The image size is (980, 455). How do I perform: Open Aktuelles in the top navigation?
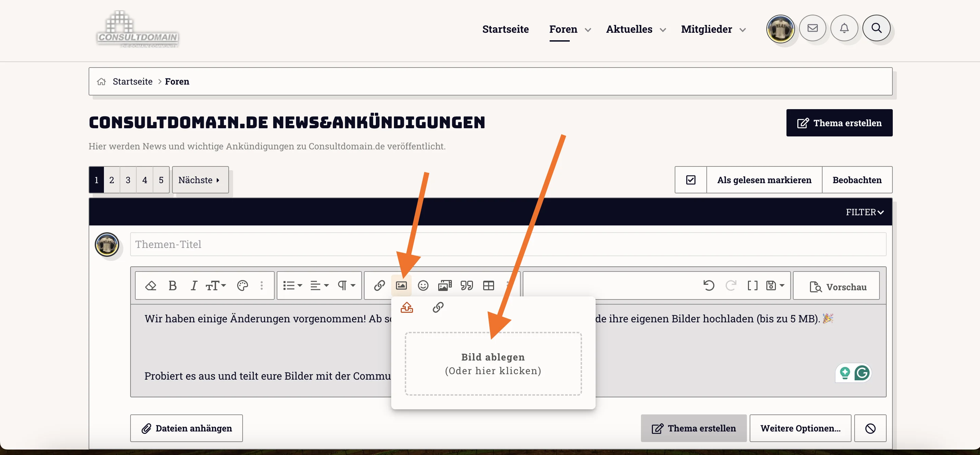[629, 29]
